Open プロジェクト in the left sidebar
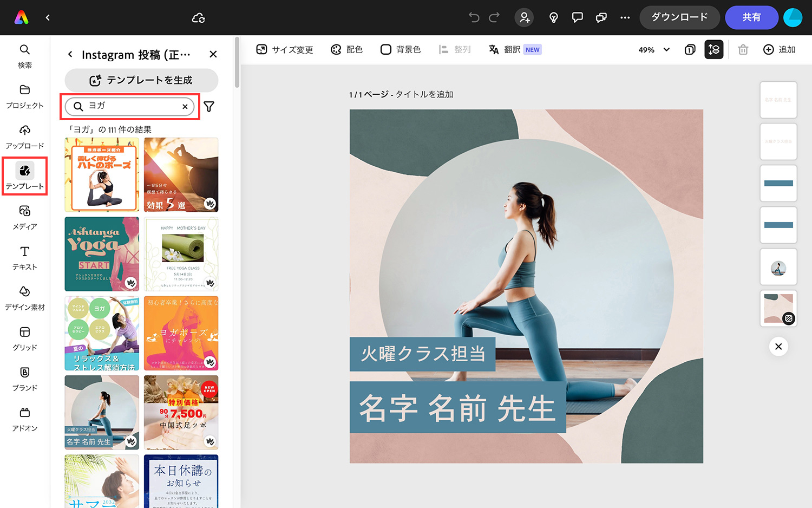812x508 pixels. pyautogui.click(x=25, y=97)
